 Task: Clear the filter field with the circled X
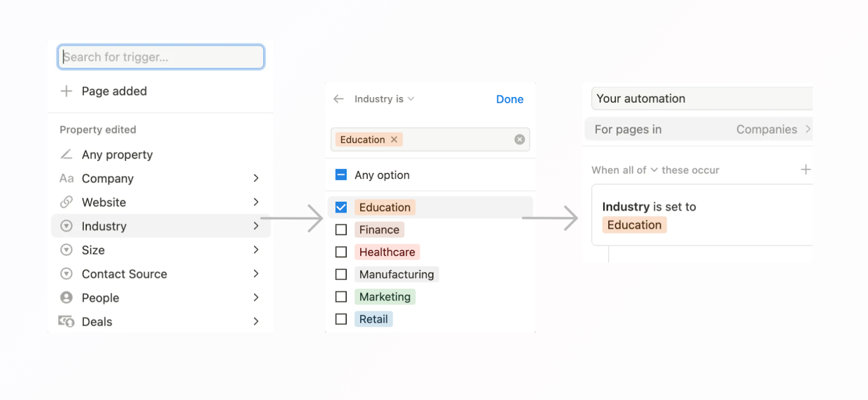click(x=520, y=139)
